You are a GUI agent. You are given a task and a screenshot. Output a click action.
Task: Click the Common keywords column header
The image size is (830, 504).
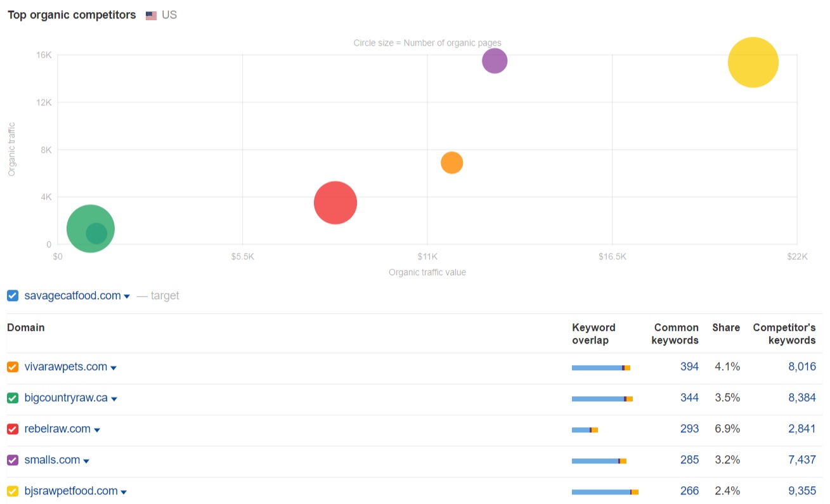[x=676, y=333]
